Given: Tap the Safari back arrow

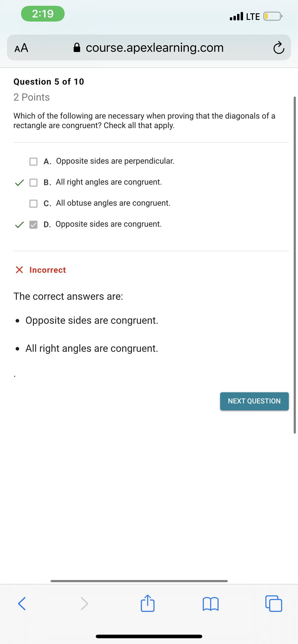Looking at the screenshot, I should click(x=22, y=604).
